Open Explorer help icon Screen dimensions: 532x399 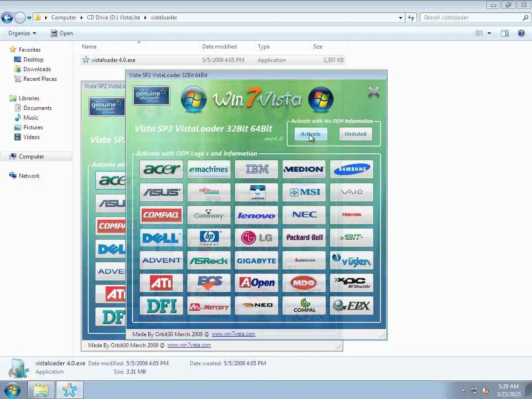point(521,33)
